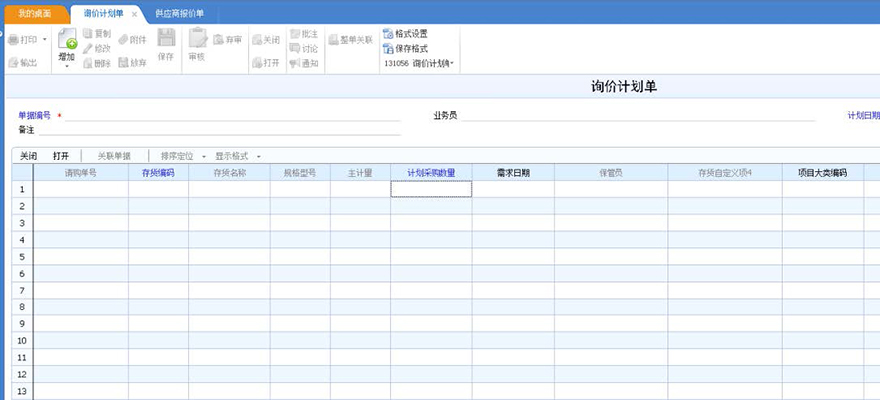Click the 输出 (Export) icon
The image size is (880, 400).
coord(13,63)
